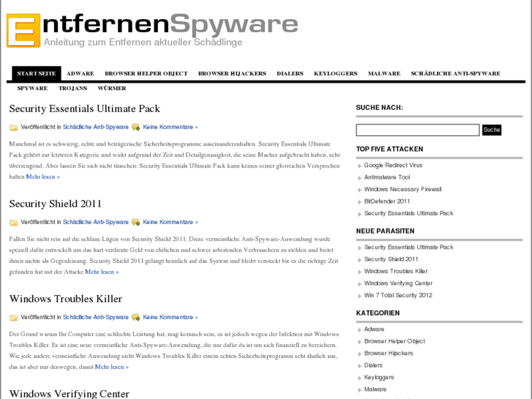
Task: Open the ADWARE menu item
Action: [x=80, y=73]
